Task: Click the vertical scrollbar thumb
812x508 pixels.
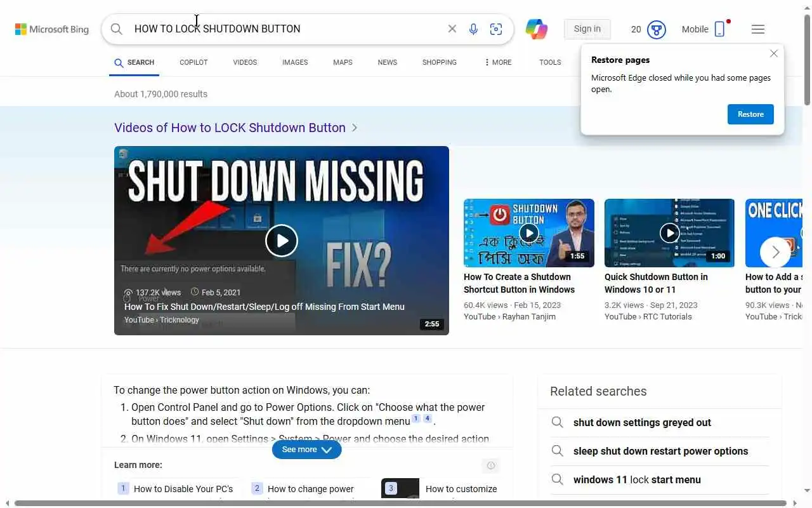Action: (x=807, y=60)
